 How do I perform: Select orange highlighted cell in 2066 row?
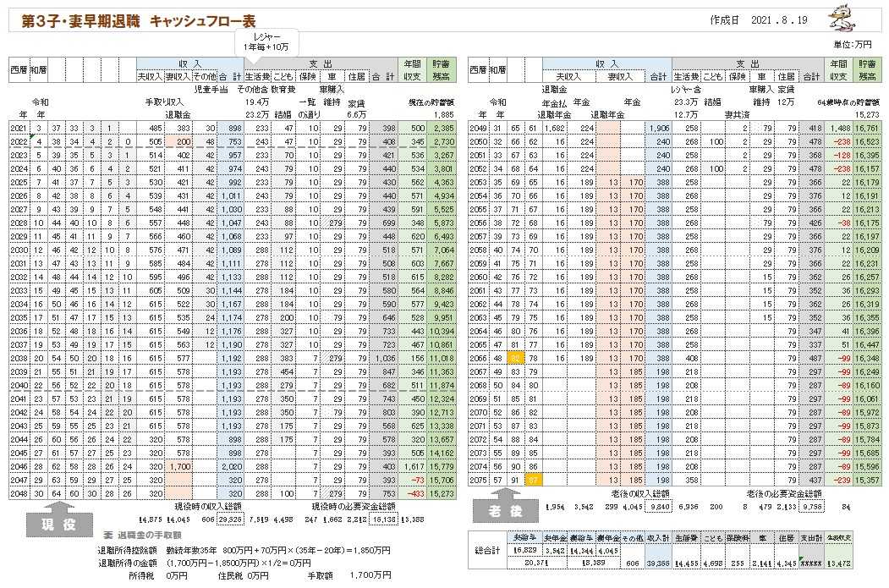pos(514,358)
